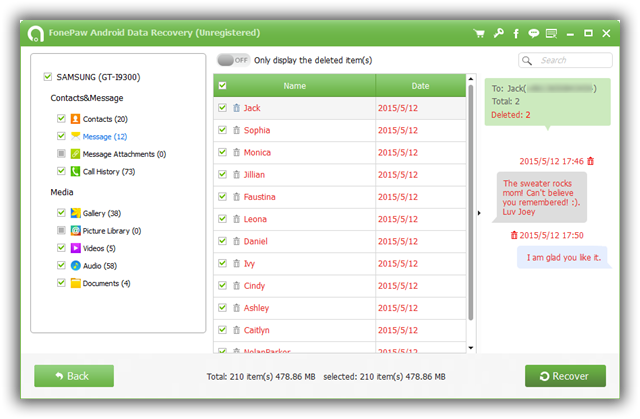Click the Audio category icon
640x419 pixels.
[x=76, y=266]
